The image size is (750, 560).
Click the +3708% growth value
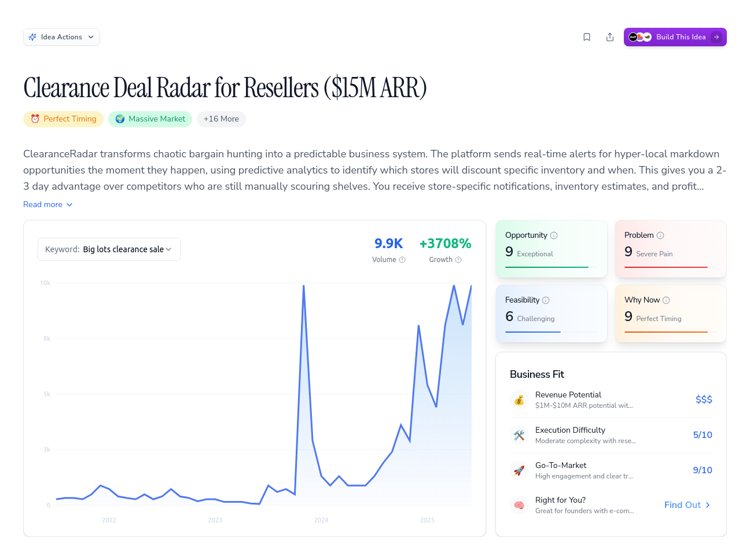445,244
